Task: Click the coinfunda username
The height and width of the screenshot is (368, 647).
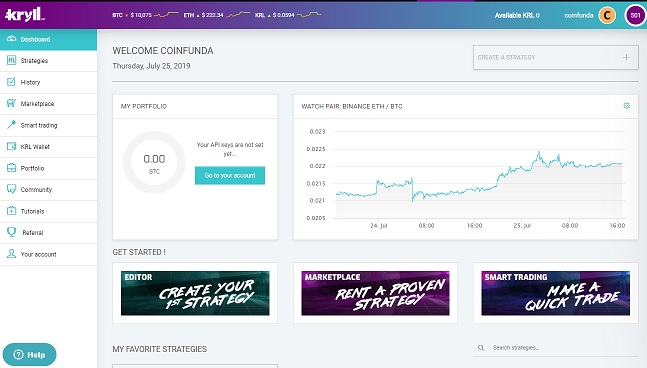Action: (579, 15)
